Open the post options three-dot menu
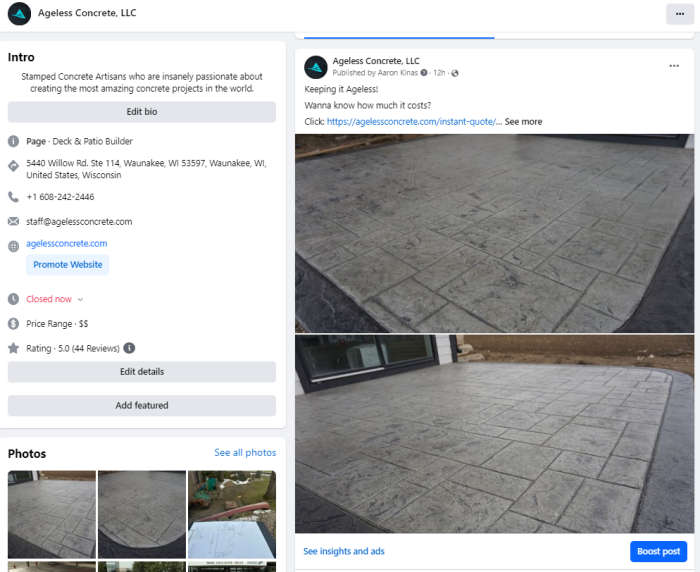This screenshot has height=572, width=700. 674,66
